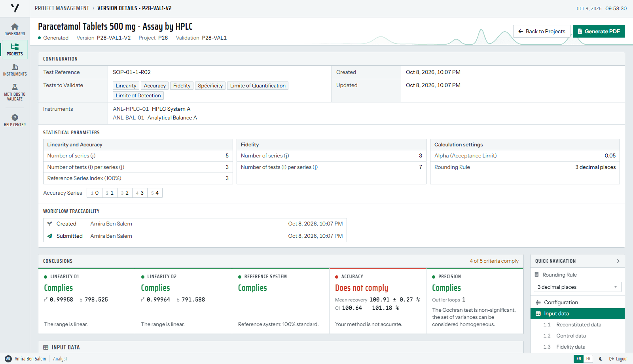
Task: Click SOP-01-1-R02 test reference value
Action: [132, 72]
